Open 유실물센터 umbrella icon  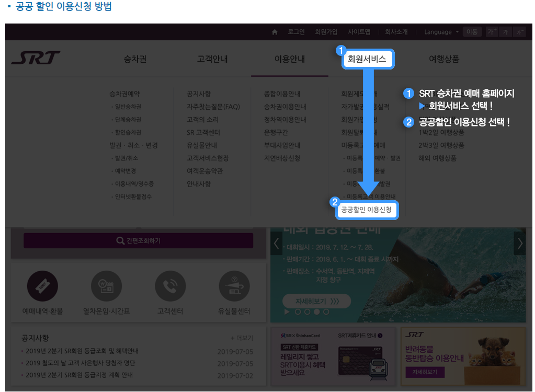[x=234, y=286]
